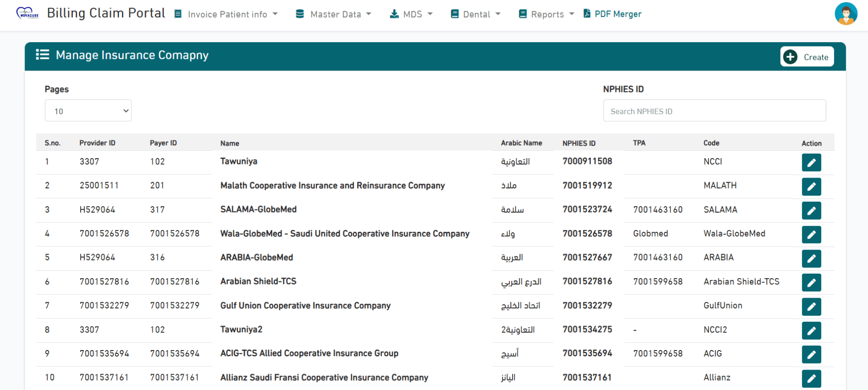Click the Payer ID column header
This screenshot has height=390, width=868.
[x=163, y=143]
